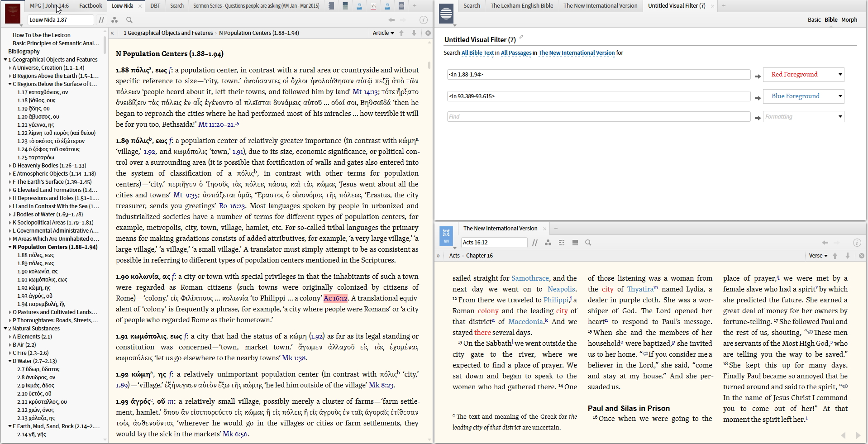Select Morph search type
Image resolution: width=868 pixels, height=444 pixels.
click(849, 20)
